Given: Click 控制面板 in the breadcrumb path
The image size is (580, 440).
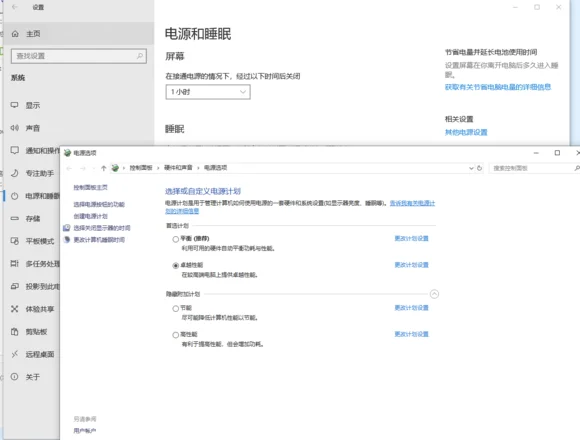Looking at the screenshot, I should pyautogui.click(x=141, y=168).
